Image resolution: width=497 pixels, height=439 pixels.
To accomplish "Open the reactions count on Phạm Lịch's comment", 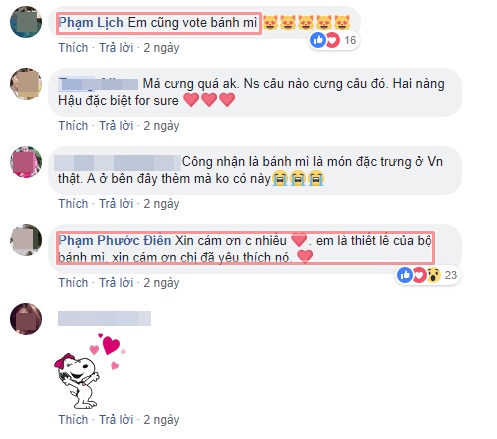I will coord(334,40).
